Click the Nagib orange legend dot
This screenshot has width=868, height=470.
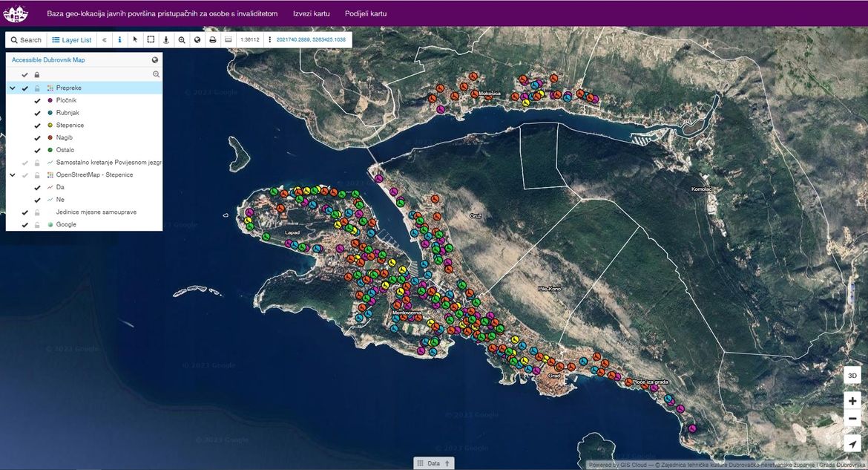[x=50, y=137]
